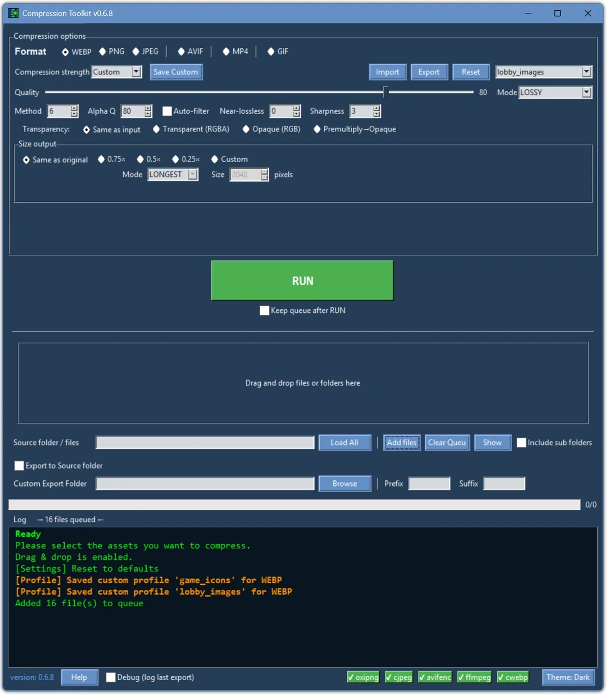Select the PNG format option
This screenshot has width=611, height=700.
[103, 51]
